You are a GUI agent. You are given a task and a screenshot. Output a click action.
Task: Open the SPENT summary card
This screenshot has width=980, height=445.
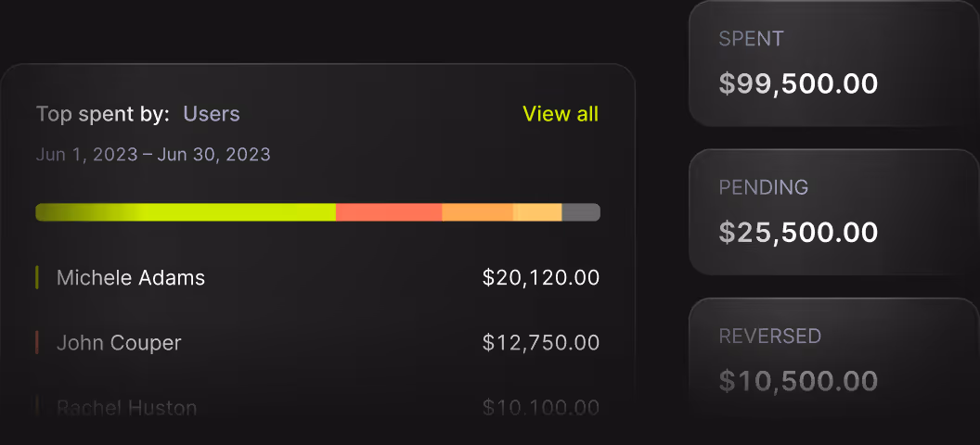click(x=834, y=64)
